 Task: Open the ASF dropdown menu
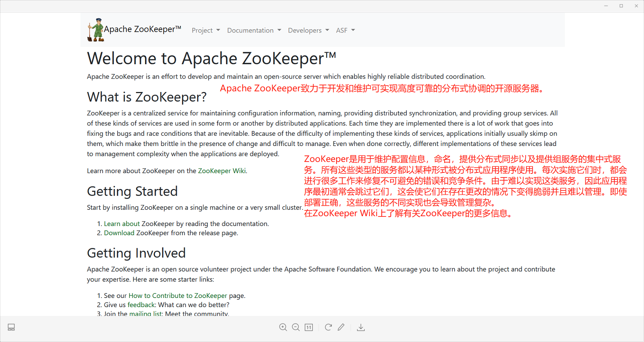pyautogui.click(x=345, y=30)
